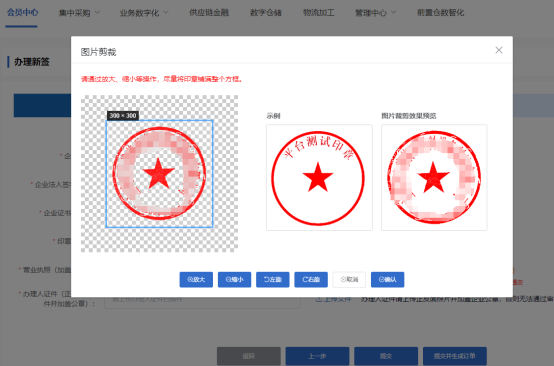This screenshot has height=366, width=554.
Task: Rotate the seal left with 左旋
Action: tap(273, 279)
